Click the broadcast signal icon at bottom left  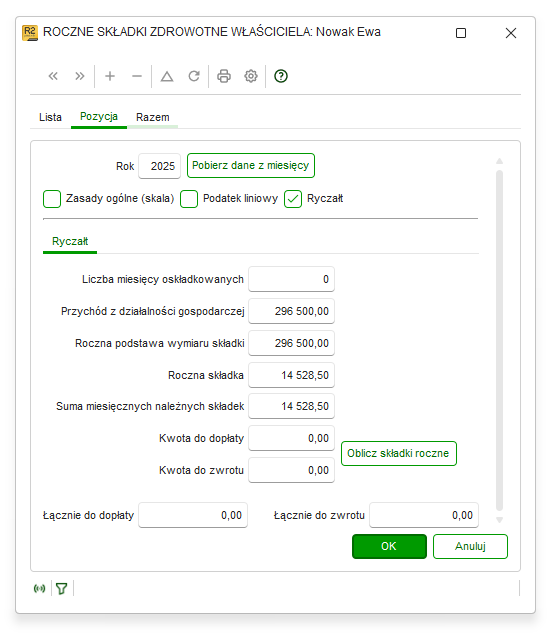tap(40, 588)
